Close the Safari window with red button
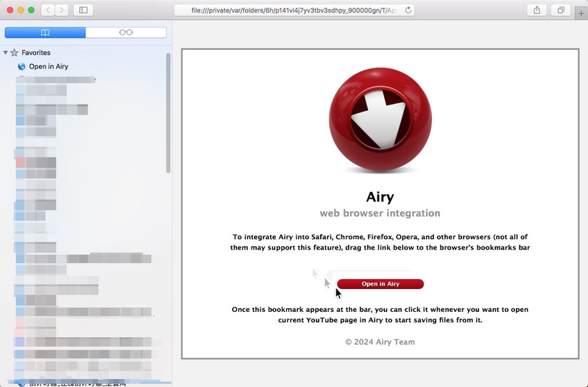Image resolution: width=588 pixels, height=387 pixels. click(10, 10)
